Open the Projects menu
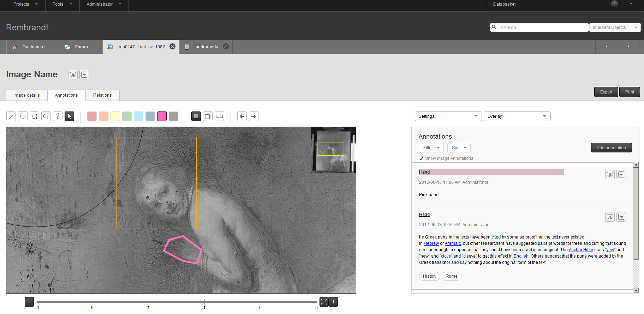The width and height of the screenshot is (644, 314). [25, 4]
